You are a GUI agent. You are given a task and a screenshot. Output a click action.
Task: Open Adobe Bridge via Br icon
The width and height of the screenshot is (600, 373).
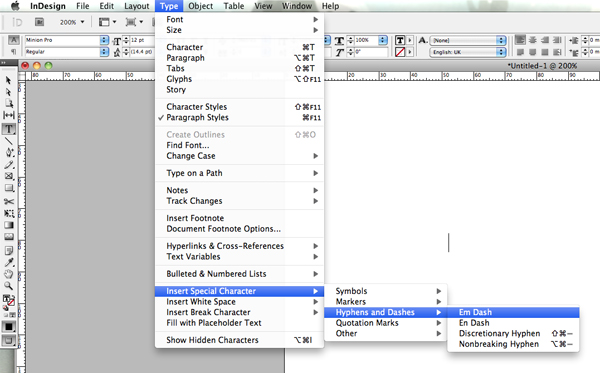click(x=39, y=22)
